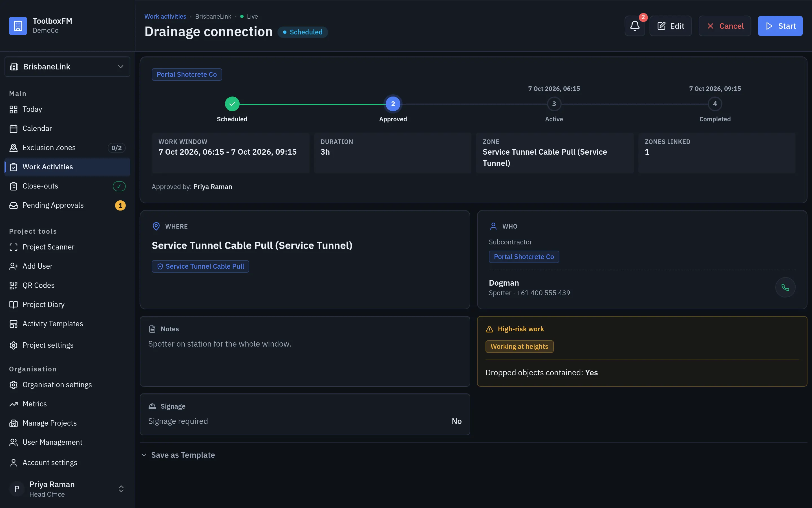The image size is (812, 508).
Task: Expand the Save as Template section
Action: coord(178,455)
